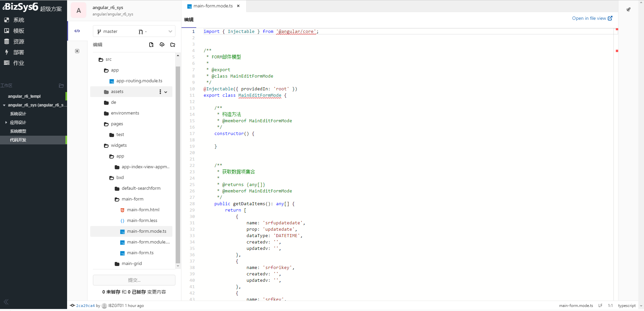The height and width of the screenshot is (311, 644).
Task: Switch to main-form.mode.ts editor tab
Action: point(213,6)
